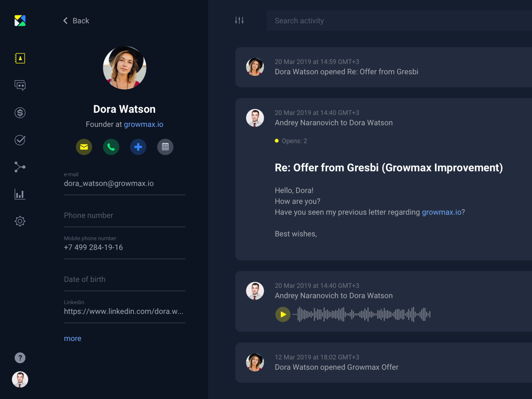Open the Tasks checkmark section in the sidebar
Viewport: 532px width, 399px height.
pyautogui.click(x=20, y=140)
